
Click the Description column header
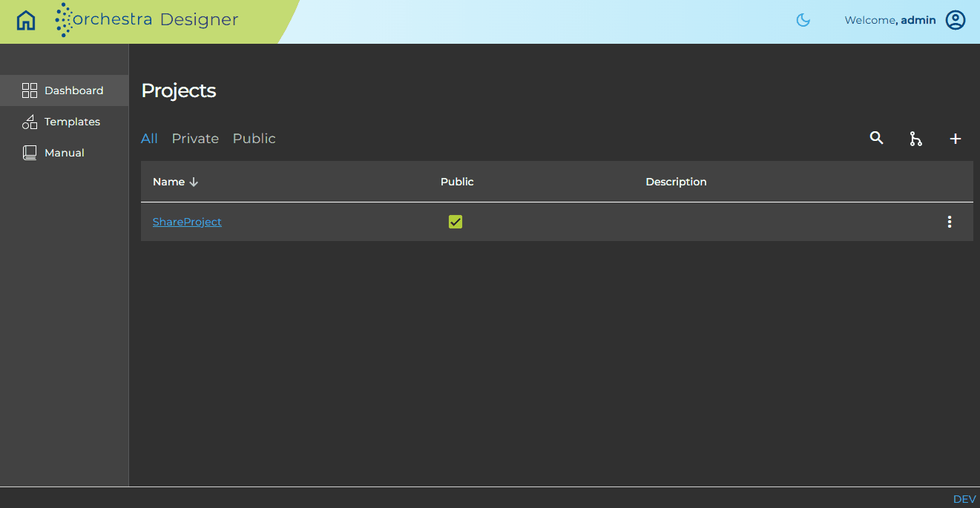676,182
